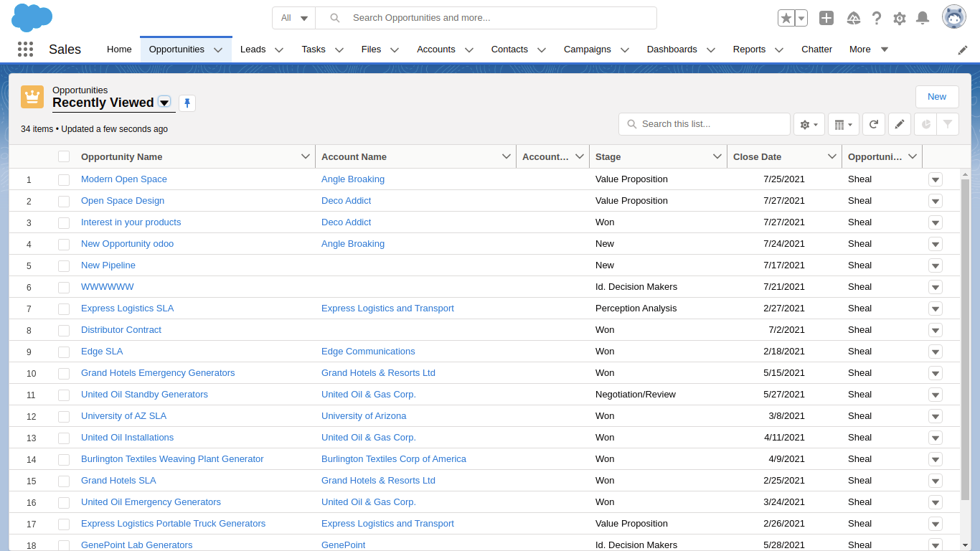Open the Chatter tab
The width and height of the screenshot is (980, 551).
point(816,50)
